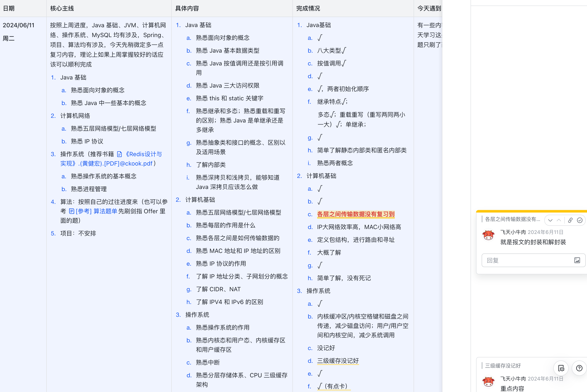Image resolution: width=587 pixels, height=392 pixels.
Task: Click comment text 就是报文的封装和解封装
Action: pos(533,242)
